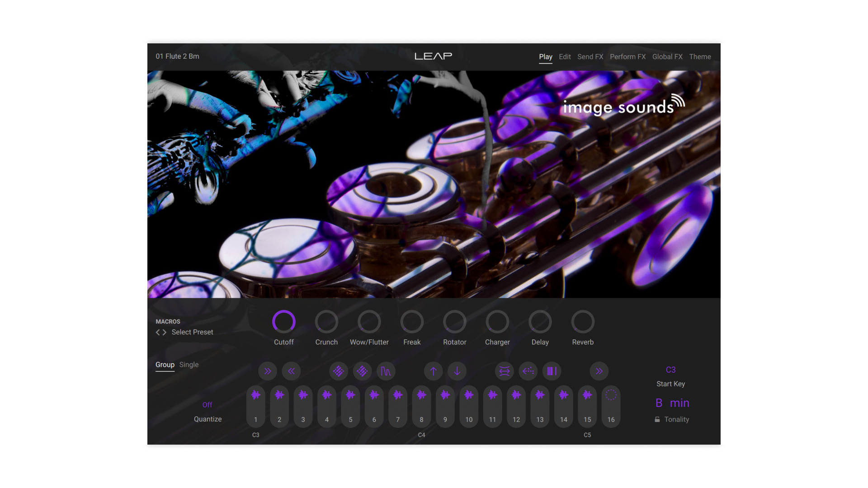Toggle step 16 in the sequencer

(x=611, y=406)
